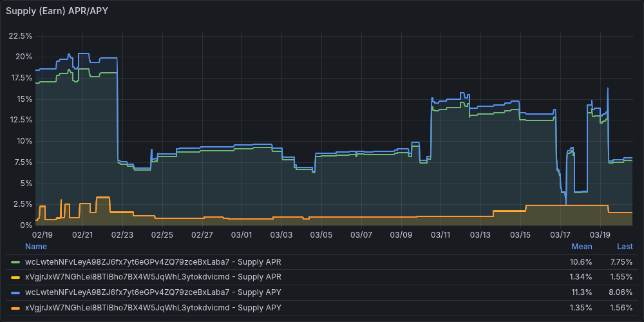Click the 03/17 date axis label

point(560,235)
